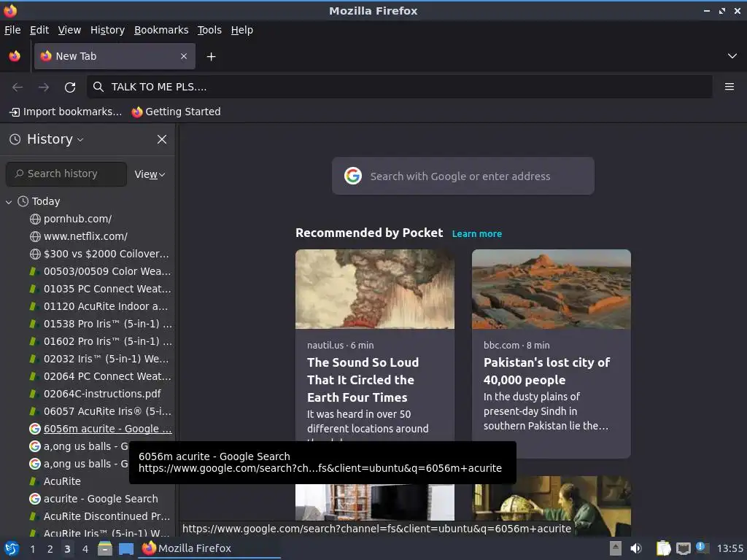Open the Getting Started bookmark
747x560 pixels.
(177, 112)
